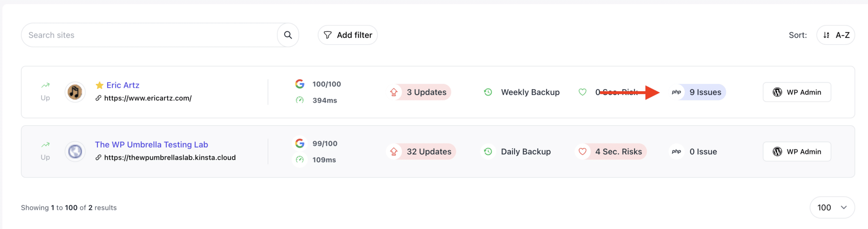This screenshot has width=868, height=229.
Task: Open The WP Umbrella Testing Lab link
Action: pyautogui.click(x=151, y=145)
